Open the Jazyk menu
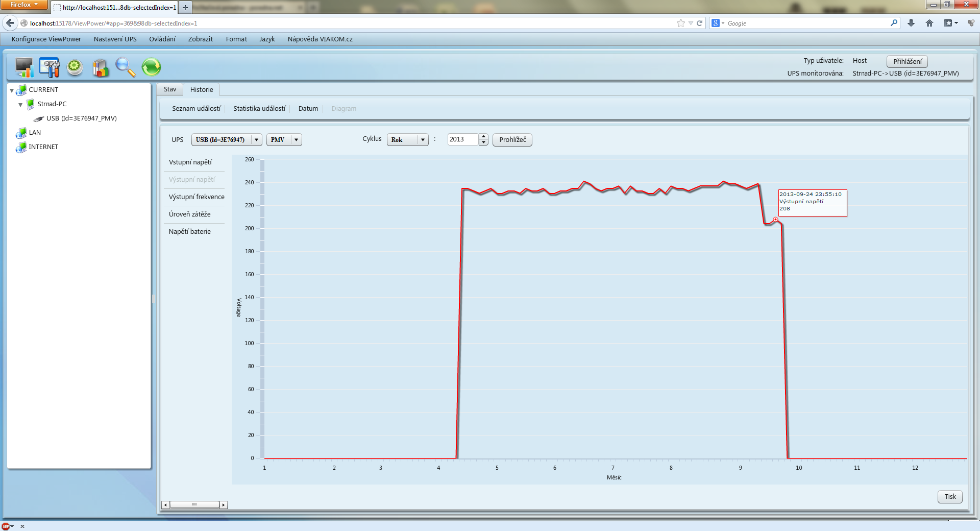Screen dimensions: 980x531 point(267,39)
